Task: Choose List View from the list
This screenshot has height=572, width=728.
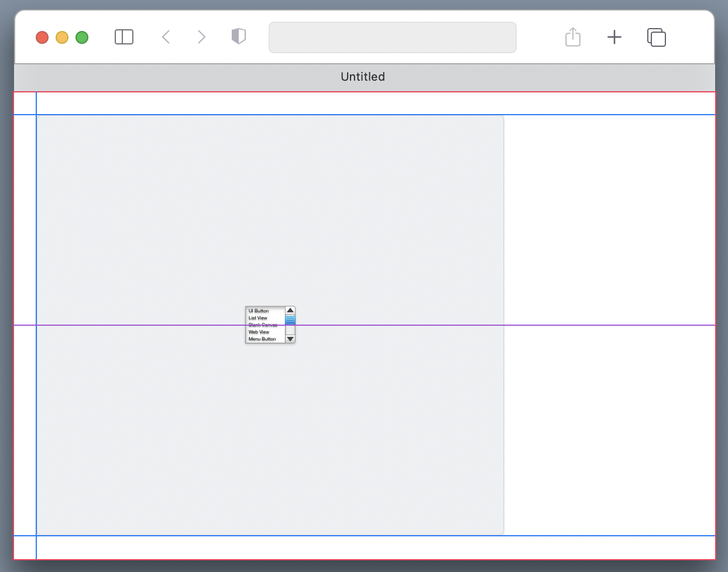Action: click(x=258, y=318)
